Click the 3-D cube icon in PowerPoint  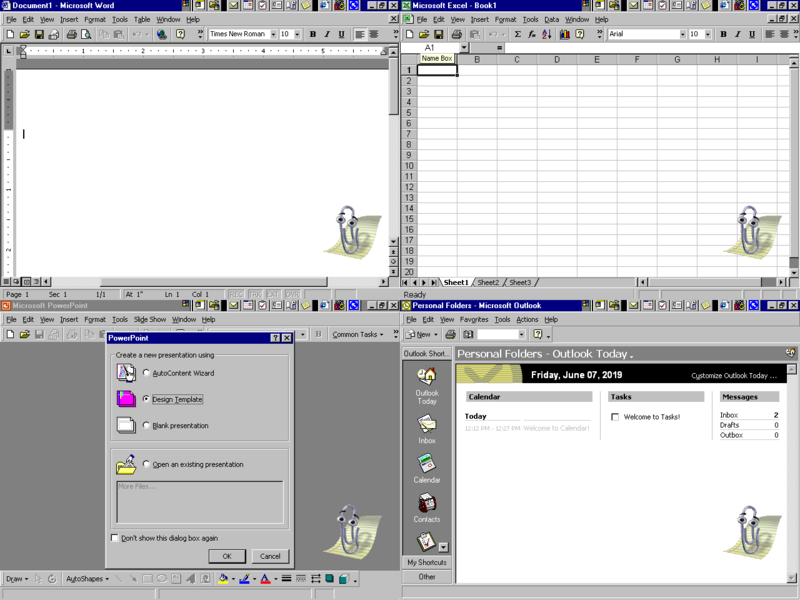pos(344,579)
